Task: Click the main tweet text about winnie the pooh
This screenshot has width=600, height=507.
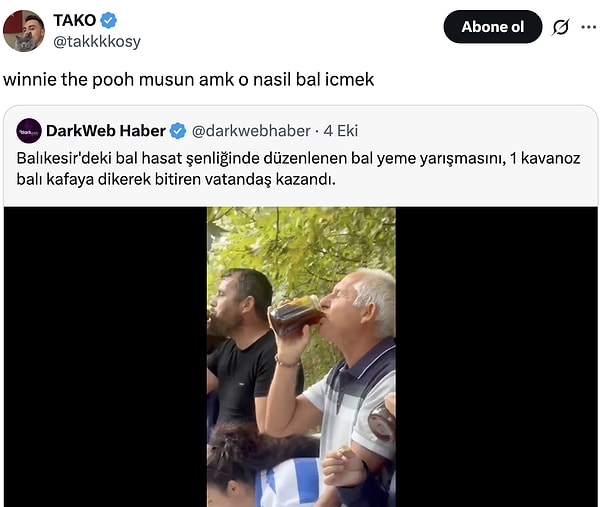Action: (189, 80)
